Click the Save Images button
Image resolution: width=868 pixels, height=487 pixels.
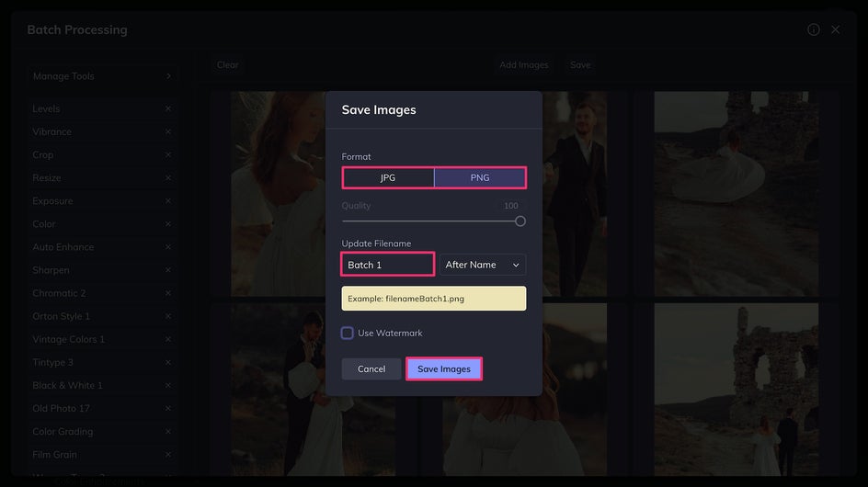pyautogui.click(x=444, y=369)
